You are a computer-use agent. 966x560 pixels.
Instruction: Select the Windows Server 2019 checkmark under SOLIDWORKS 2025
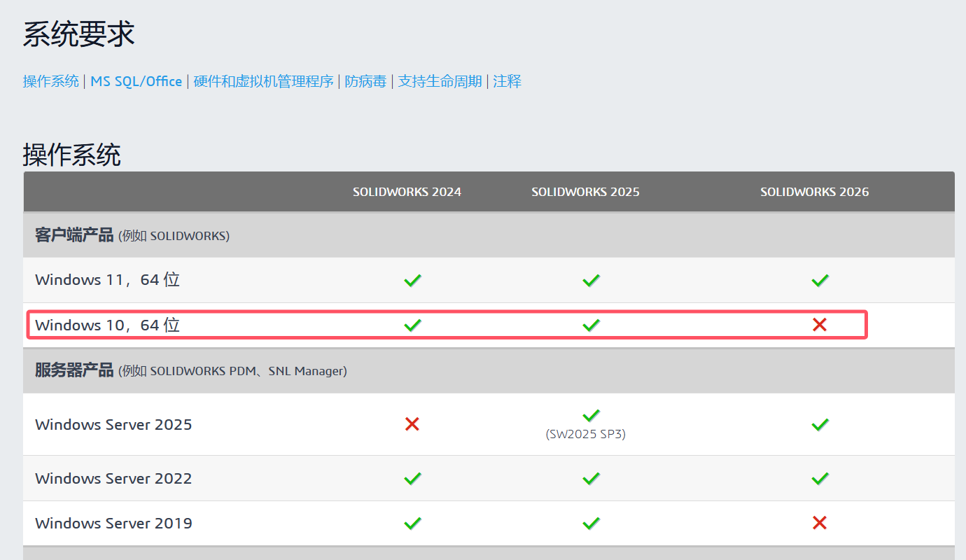pyautogui.click(x=591, y=523)
